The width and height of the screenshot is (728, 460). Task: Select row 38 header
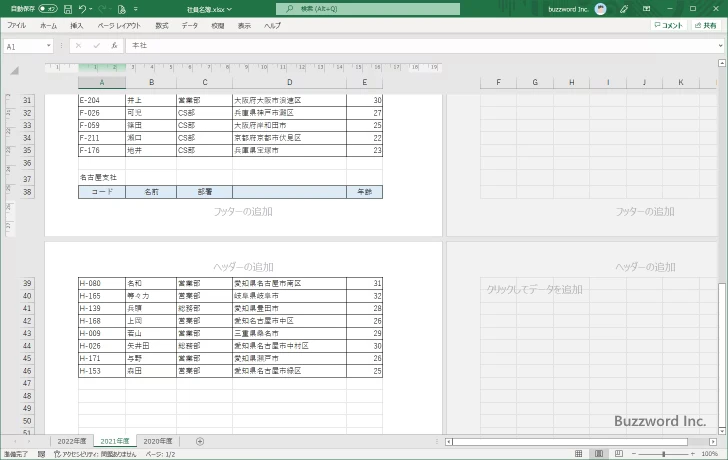point(27,192)
